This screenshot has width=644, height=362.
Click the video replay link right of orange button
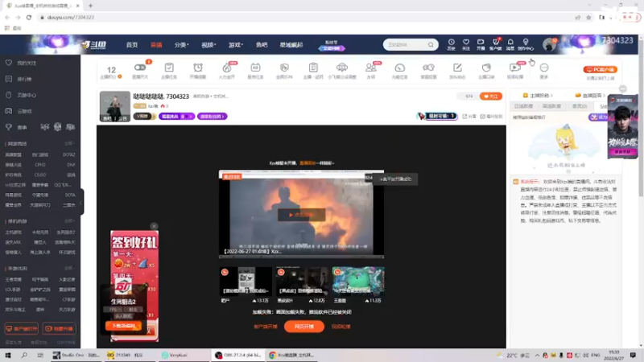(x=341, y=327)
